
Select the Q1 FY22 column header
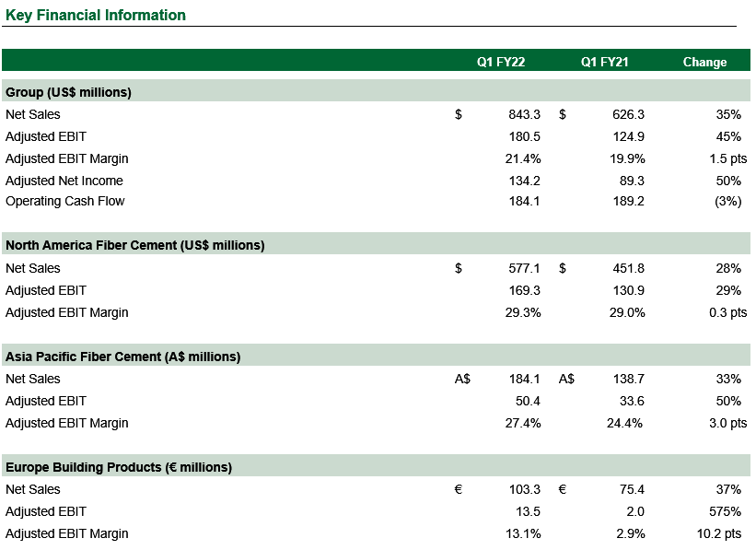pos(500,63)
